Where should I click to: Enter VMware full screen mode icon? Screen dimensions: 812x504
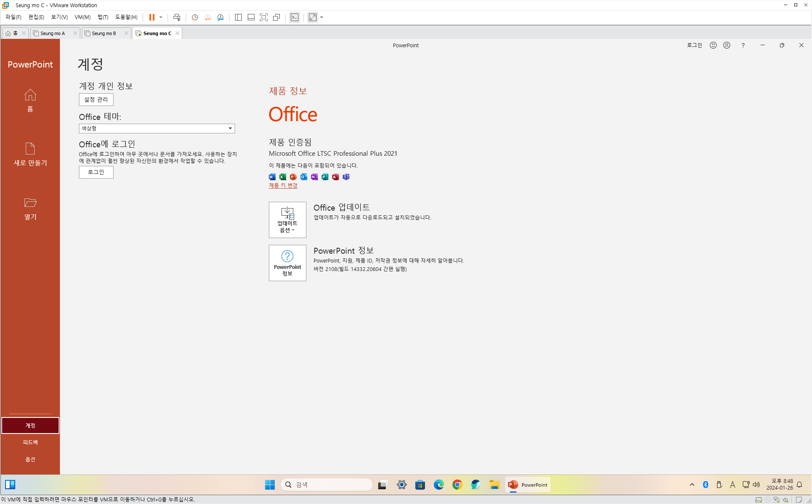click(264, 17)
